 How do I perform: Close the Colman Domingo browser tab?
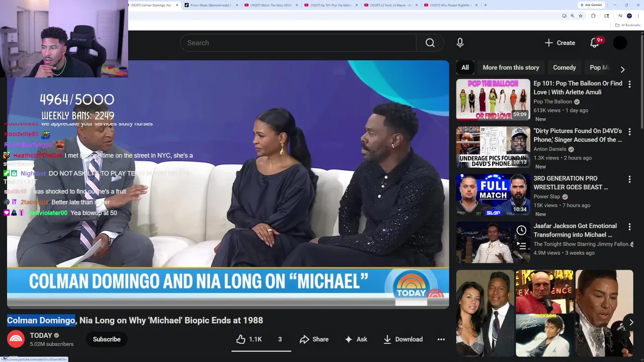click(x=177, y=5)
